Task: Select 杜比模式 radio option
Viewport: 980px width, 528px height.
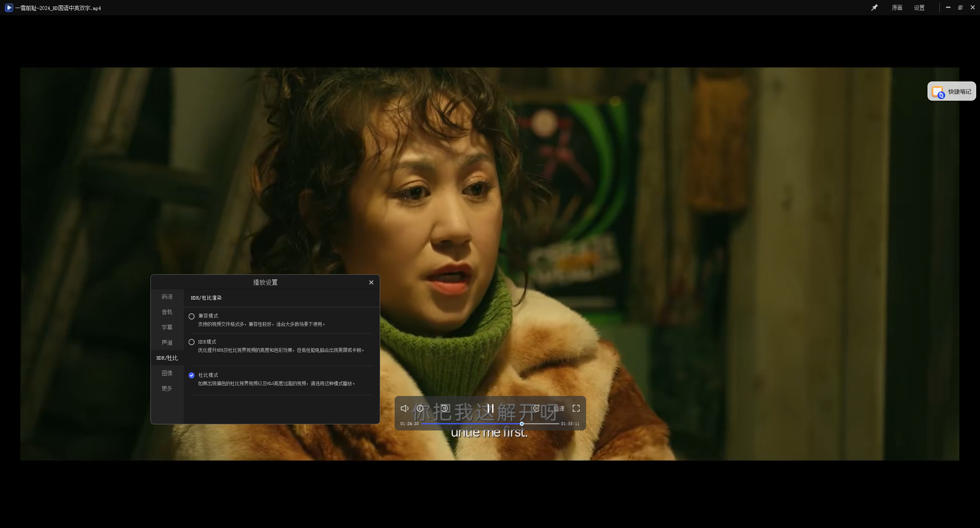Action: [x=191, y=375]
